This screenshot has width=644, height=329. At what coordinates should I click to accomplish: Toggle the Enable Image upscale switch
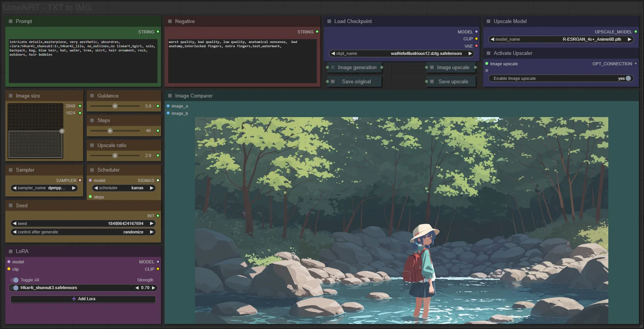[628, 78]
